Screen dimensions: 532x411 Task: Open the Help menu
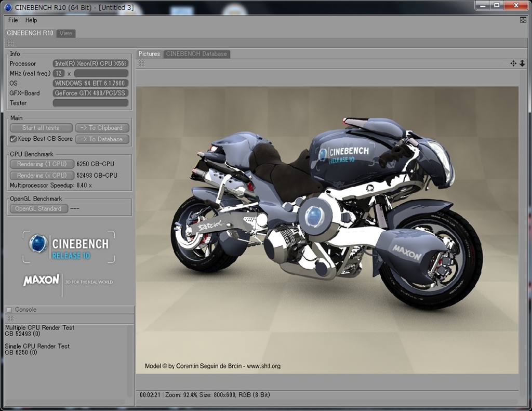point(31,20)
